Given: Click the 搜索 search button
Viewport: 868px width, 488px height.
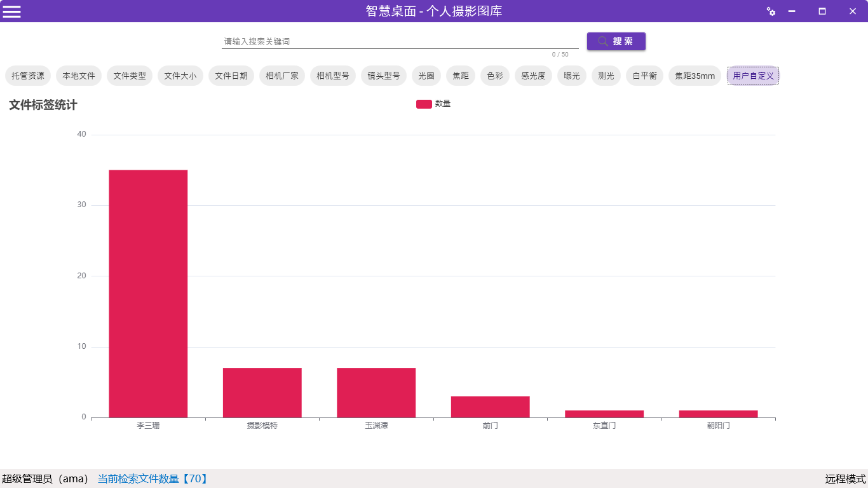Looking at the screenshot, I should pos(616,41).
